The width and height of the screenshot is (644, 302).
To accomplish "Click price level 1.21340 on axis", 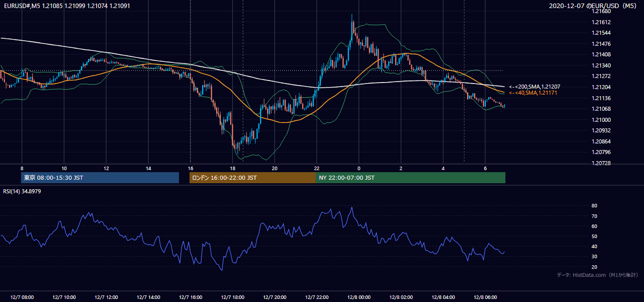I will pos(602,65).
